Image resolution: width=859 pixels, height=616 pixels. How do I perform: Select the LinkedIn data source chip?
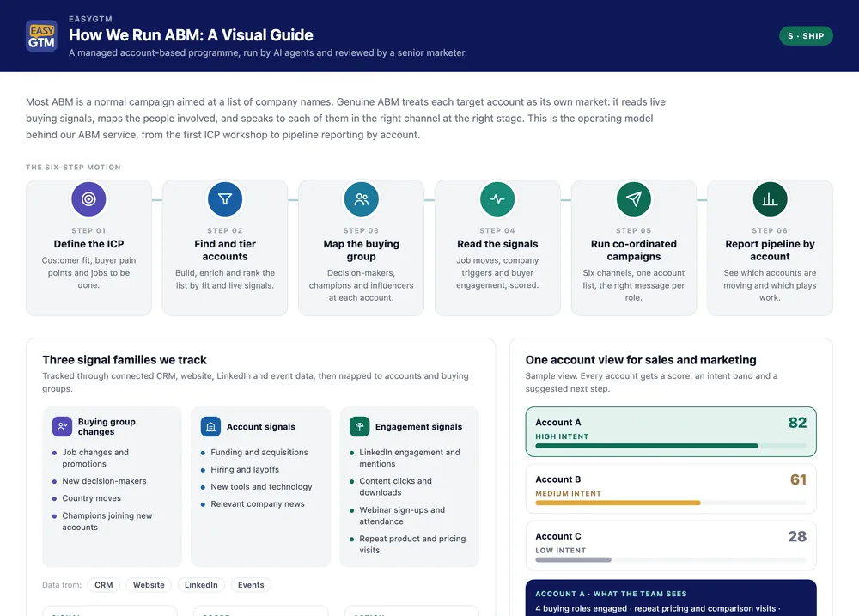pos(201,585)
